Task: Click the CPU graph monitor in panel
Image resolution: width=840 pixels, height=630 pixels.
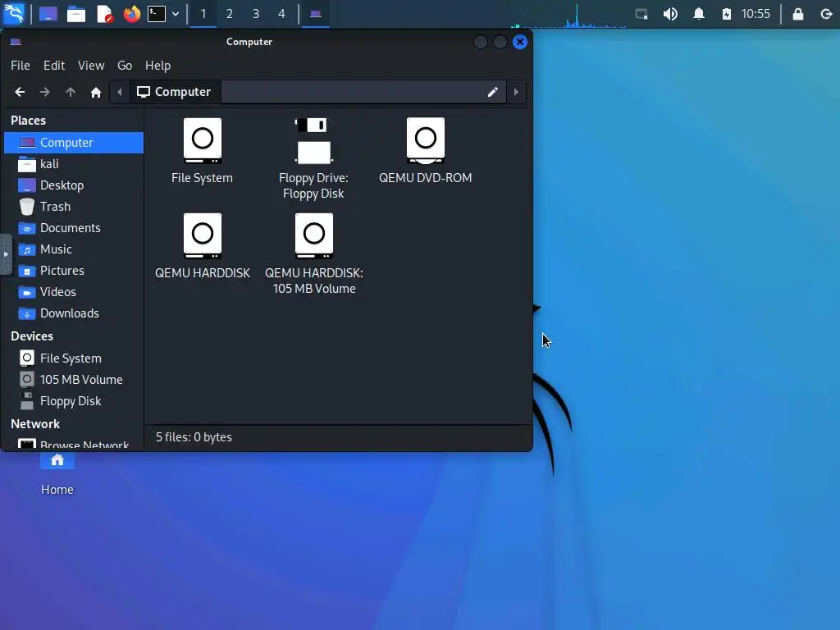Action: pyautogui.click(x=568, y=15)
